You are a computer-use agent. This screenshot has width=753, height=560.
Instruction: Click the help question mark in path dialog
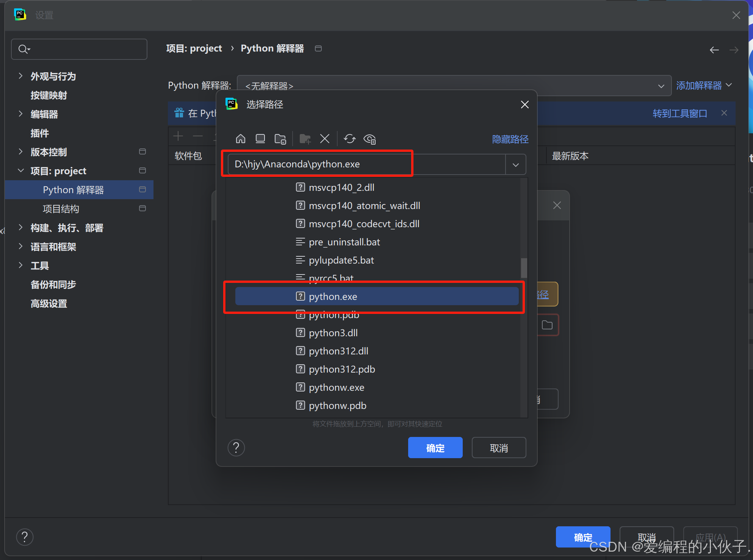[x=236, y=448]
